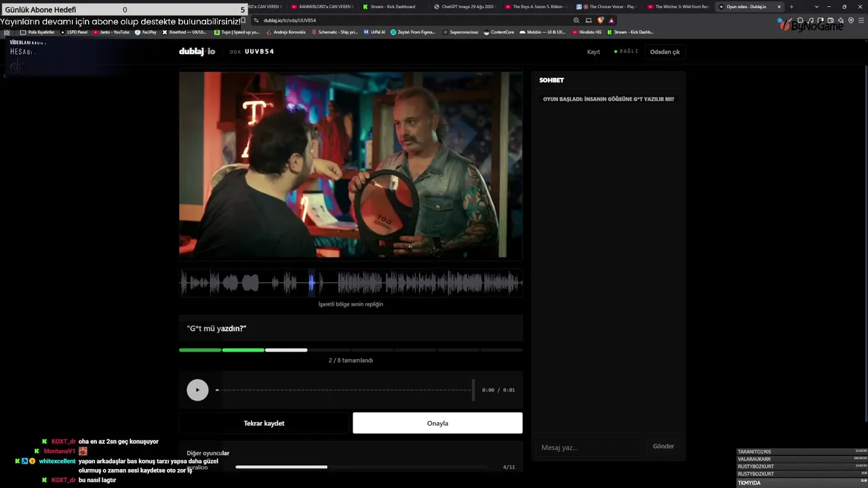Click TARANITO1905 in the kicks leaderboard

click(x=754, y=451)
